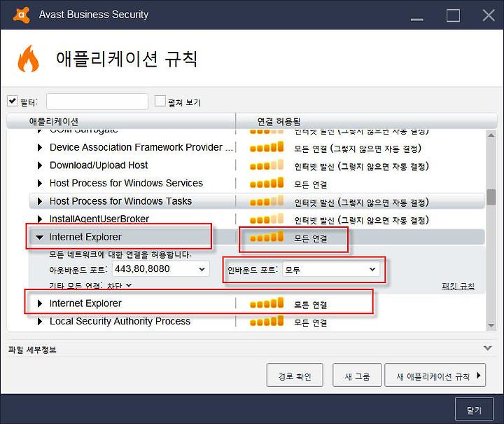
Task: Adjust level bars for expanded Internet Explorer
Action: click(x=267, y=237)
